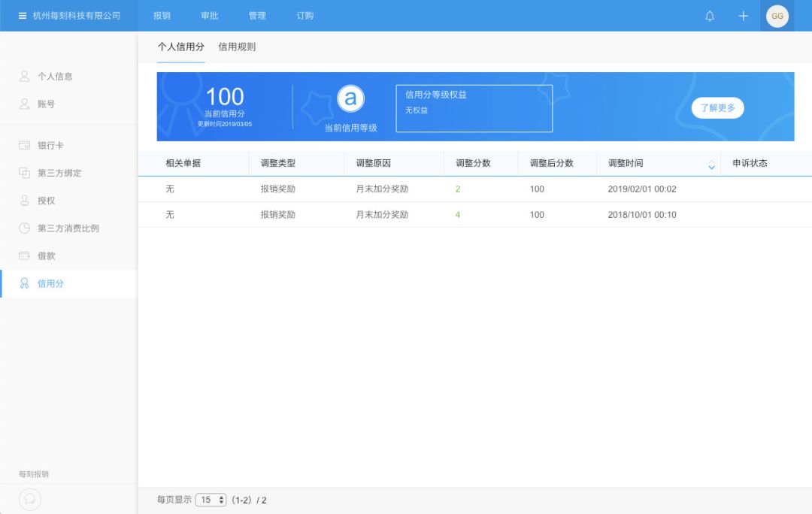The height and width of the screenshot is (514, 812).
Task: Click the 第三方消费比例 pie icon
Action: tap(24, 228)
